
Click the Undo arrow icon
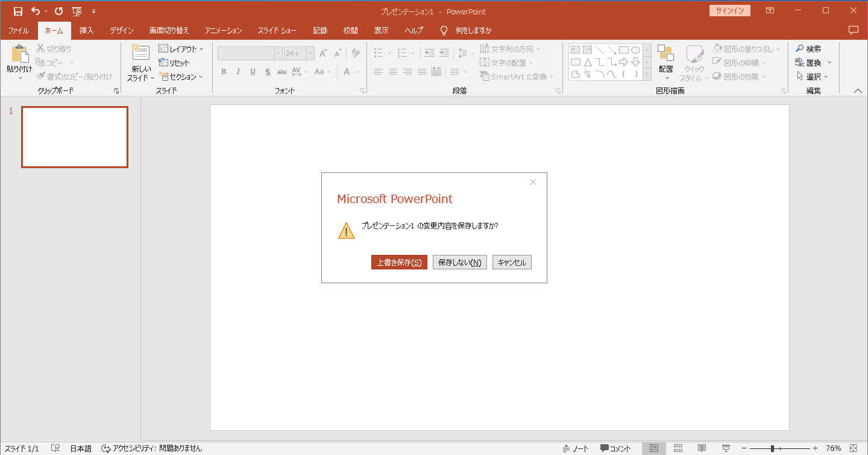tap(36, 11)
